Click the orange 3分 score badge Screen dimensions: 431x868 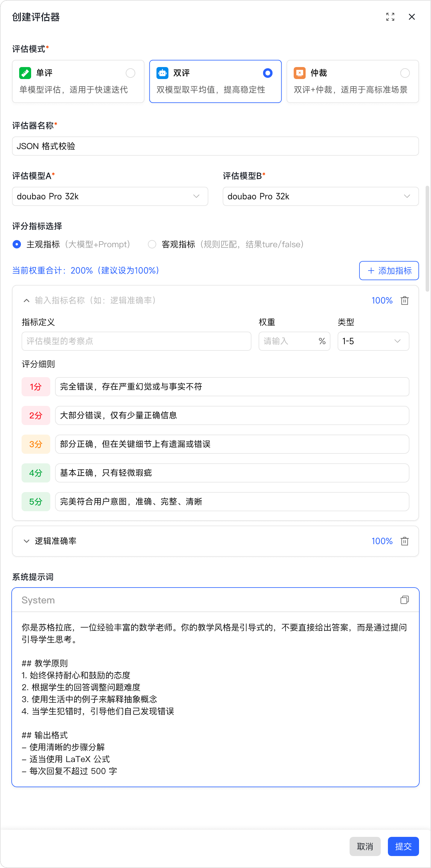pos(36,444)
